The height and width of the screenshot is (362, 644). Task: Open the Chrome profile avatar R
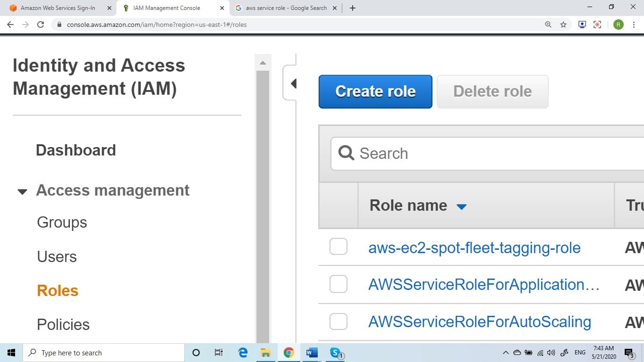(x=618, y=25)
